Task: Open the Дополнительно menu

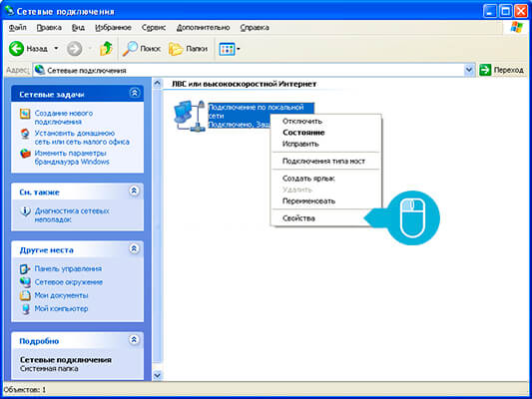Action: (x=203, y=28)
